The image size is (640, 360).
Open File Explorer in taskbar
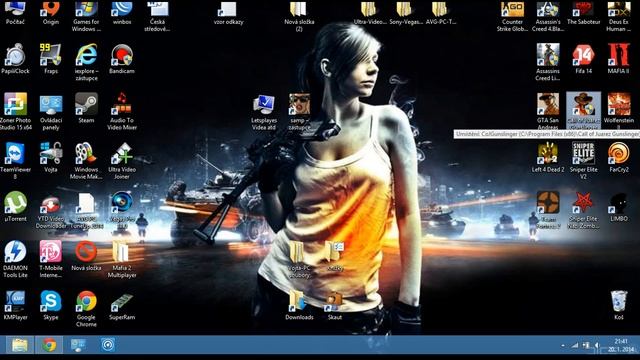coord(19,345)
